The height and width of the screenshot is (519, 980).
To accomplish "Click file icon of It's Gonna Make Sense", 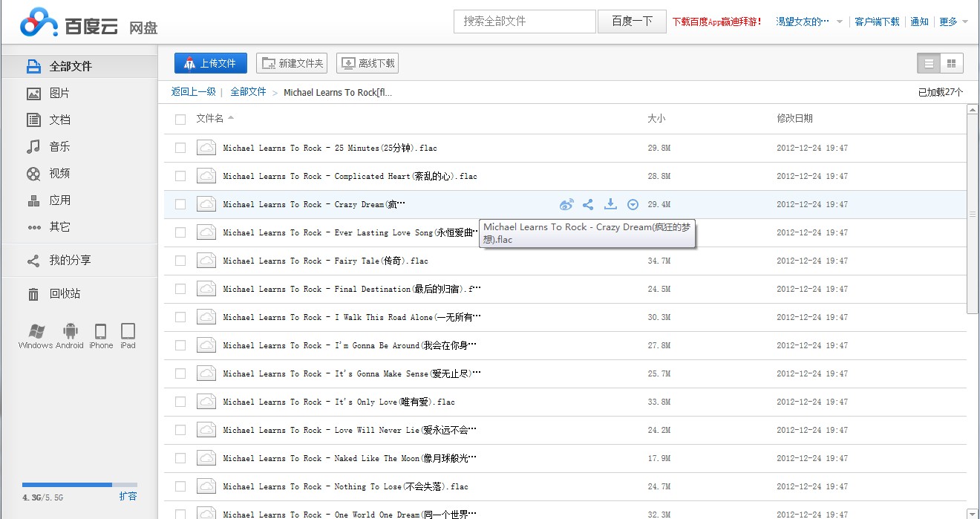I will (206, 373).
